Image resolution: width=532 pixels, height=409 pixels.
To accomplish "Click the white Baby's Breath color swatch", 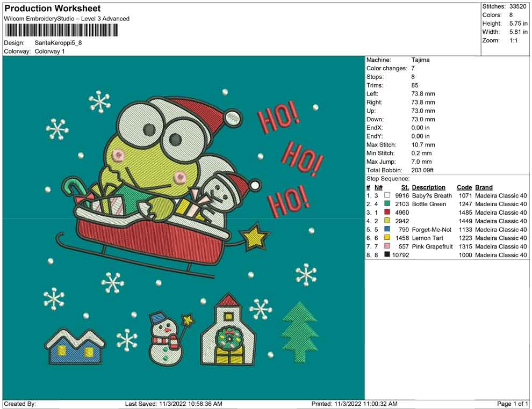I will [x=387, y=195].
